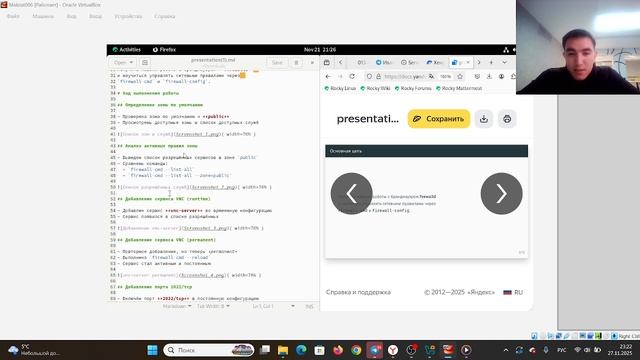This screenshot has height=360, width=640.
Task: Open the Windows Start menu
Action: [x=152, y=350]
